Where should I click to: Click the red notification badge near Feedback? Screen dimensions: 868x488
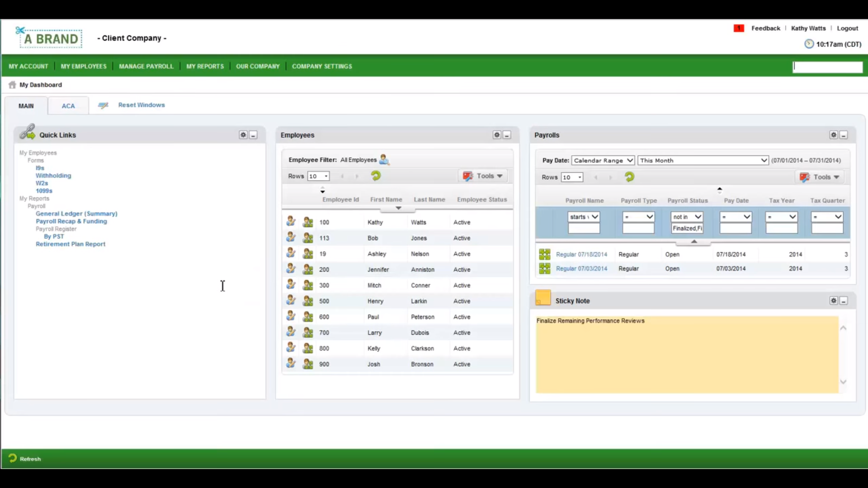(x=739, y=28)
